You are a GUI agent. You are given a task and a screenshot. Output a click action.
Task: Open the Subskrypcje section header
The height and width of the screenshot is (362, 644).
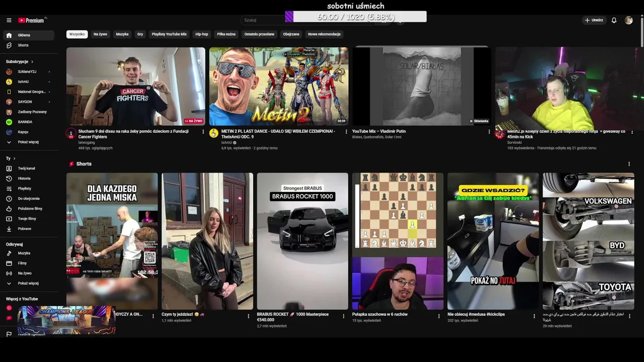pos(20,61)
